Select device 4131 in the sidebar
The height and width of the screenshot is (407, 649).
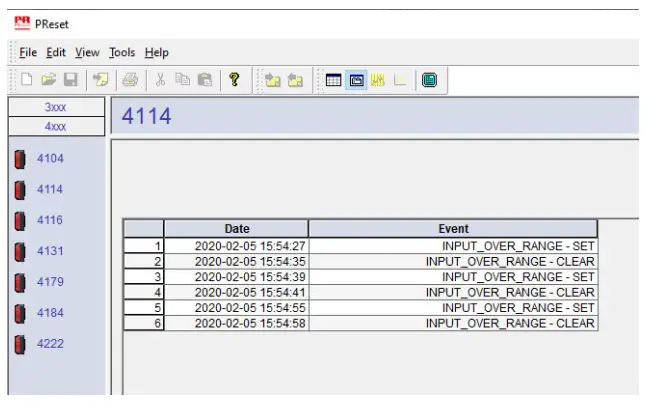tap(50, 251)
